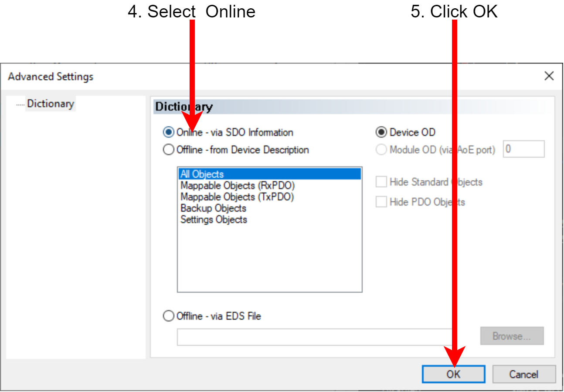This screenshot has height=392, width=564.
Task: Pick Settings Objects from the list
Action: point(214,220)
